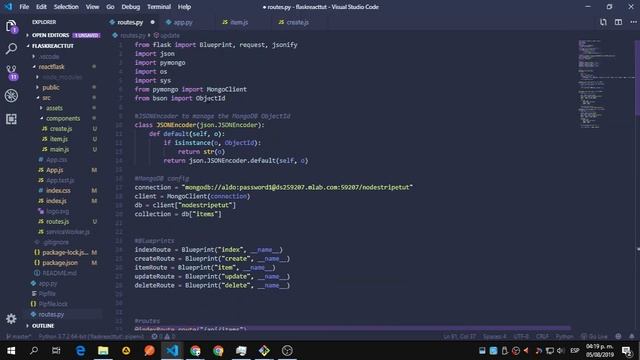This screenshot has height=360, width=640.
Task: Click the errors and warnings status indicator
Action: click(x=163, y=337)
